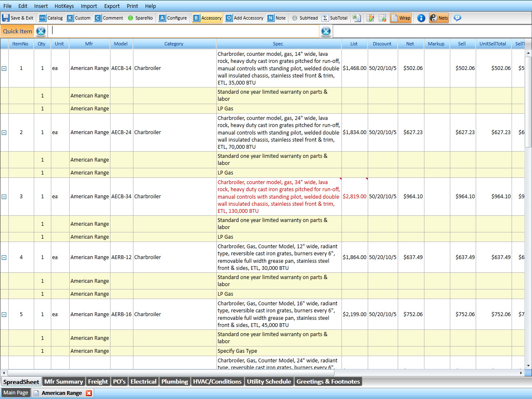The height and width of the screenshot is (399, 532).
Task: Collapse item 1 AECB-14 accessories
Action: click(4, 68)
